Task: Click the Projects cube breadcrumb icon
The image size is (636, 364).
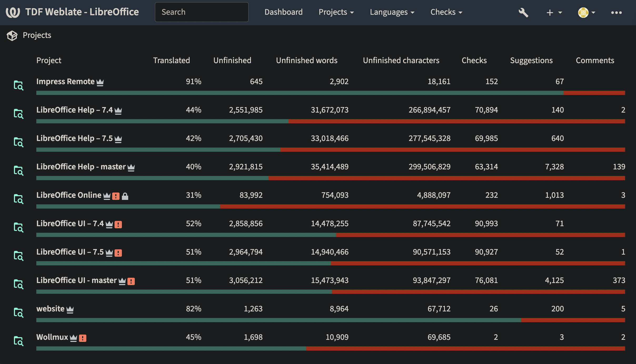Action: point(12,35)
